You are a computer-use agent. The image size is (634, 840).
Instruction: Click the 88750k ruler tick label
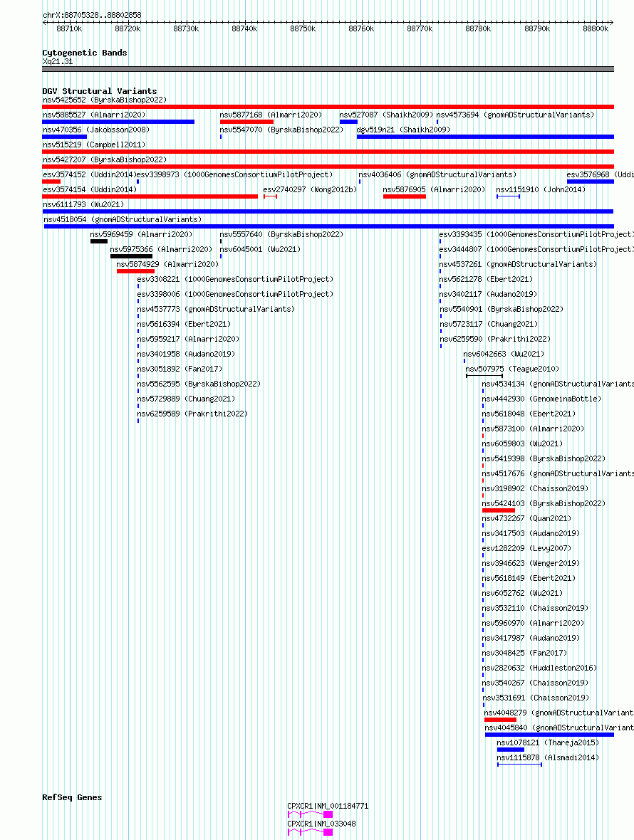pyautogui.click(x=303, y=29)
